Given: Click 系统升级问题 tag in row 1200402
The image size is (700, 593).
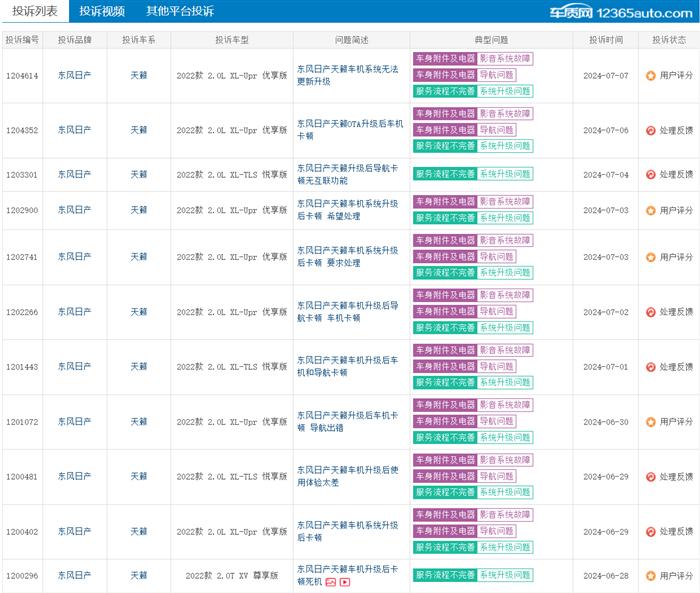Looking at the screenshot, I should 505,547.
